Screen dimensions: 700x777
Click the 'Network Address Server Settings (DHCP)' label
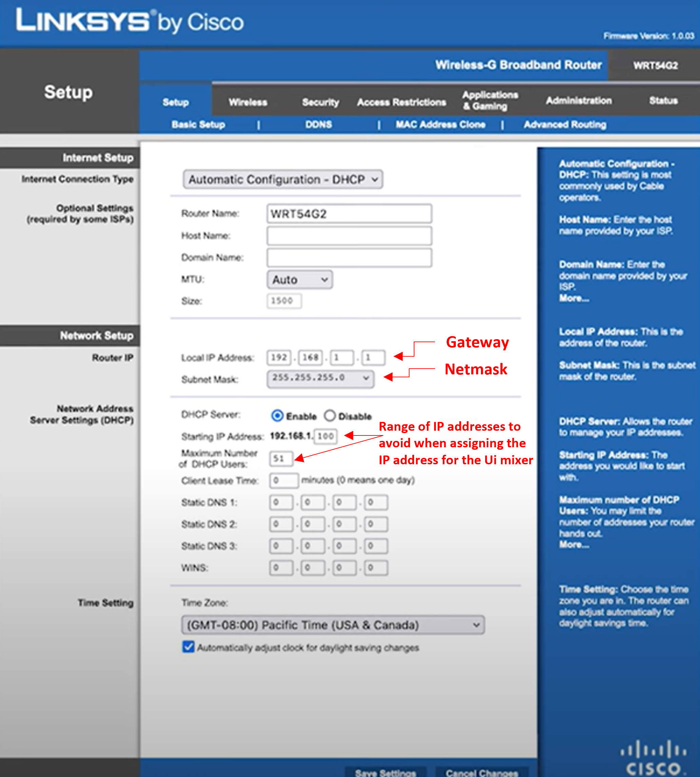point(82,414)
